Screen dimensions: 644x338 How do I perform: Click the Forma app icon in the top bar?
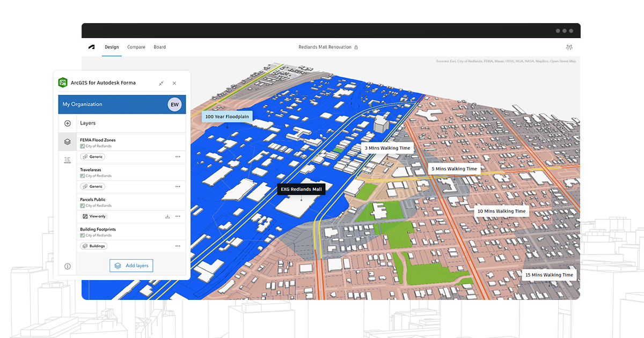(x=91, y=47)
